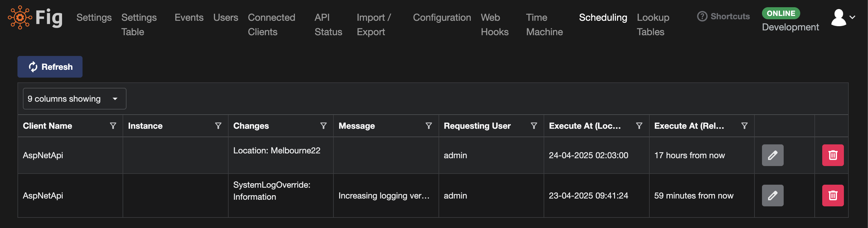Select the Scheduling nav item
This screenshot has height=228, width=868.
[603, 17]
